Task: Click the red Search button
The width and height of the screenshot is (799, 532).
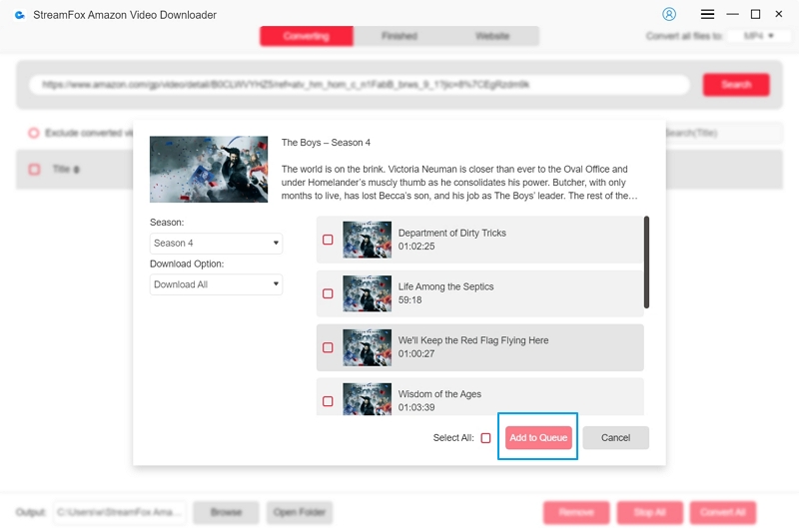Action: (x=736, y=85)
